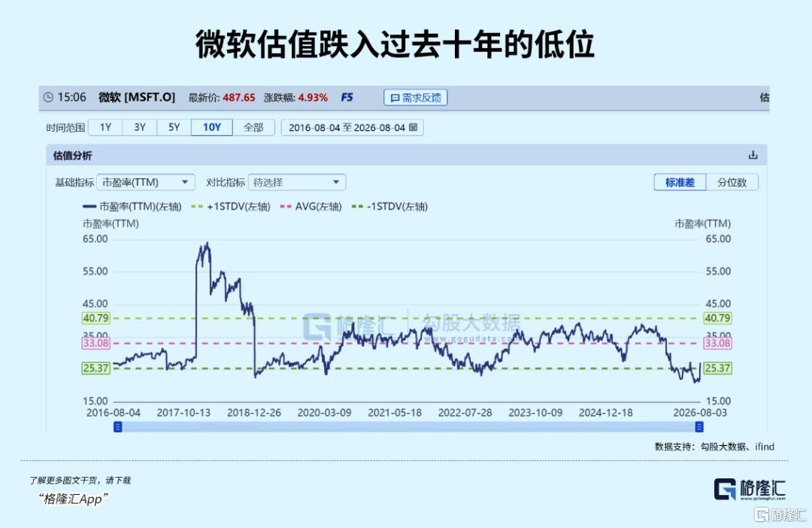
Task: Click the clock icon next to 15:06
Action: pos(48,98)
